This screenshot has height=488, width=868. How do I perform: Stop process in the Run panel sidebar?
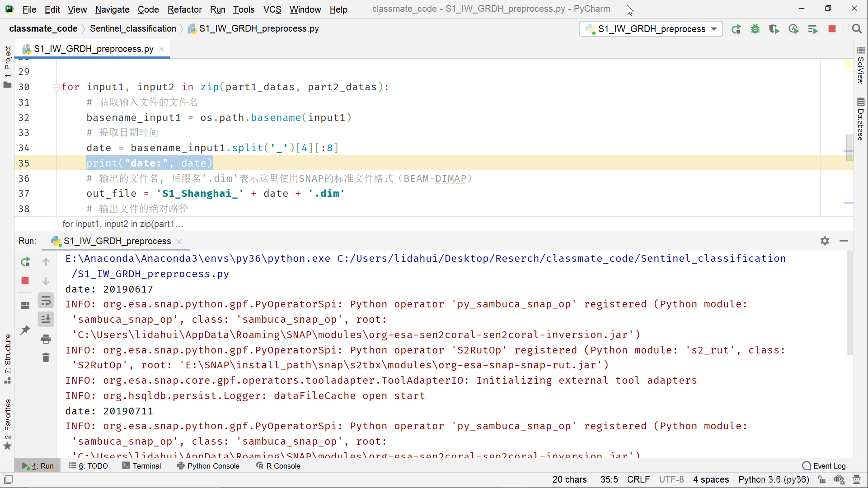click(x=25, y=281)
